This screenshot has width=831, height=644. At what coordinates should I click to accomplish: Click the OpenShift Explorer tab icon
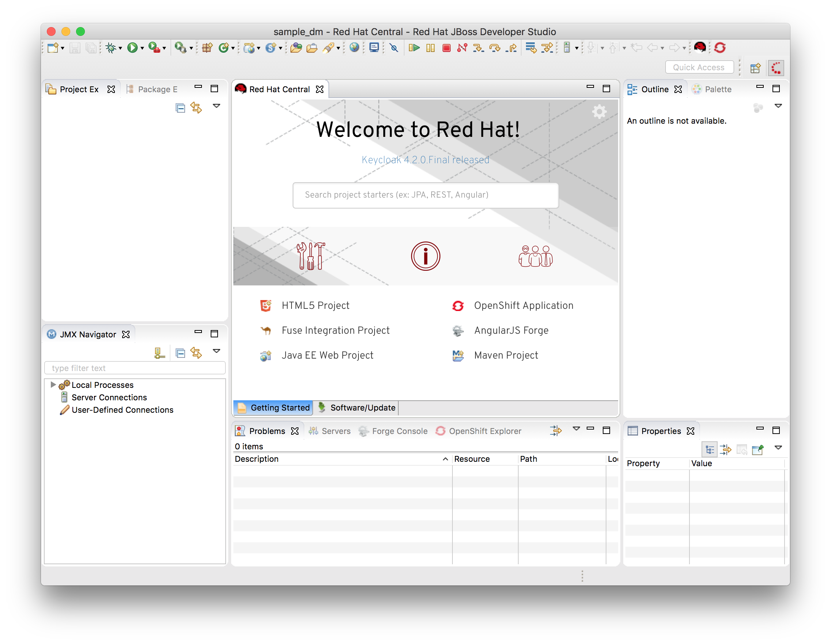pos(441,431)
